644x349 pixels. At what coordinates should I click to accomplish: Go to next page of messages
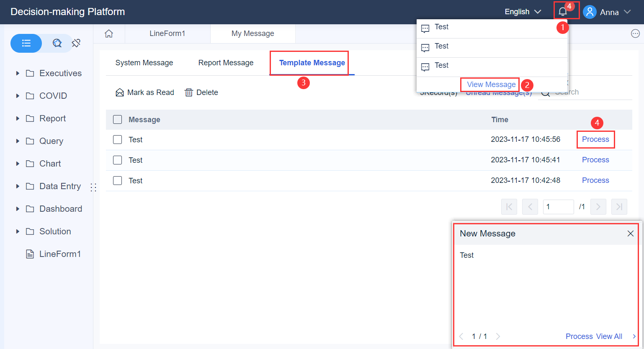(598, 207)
